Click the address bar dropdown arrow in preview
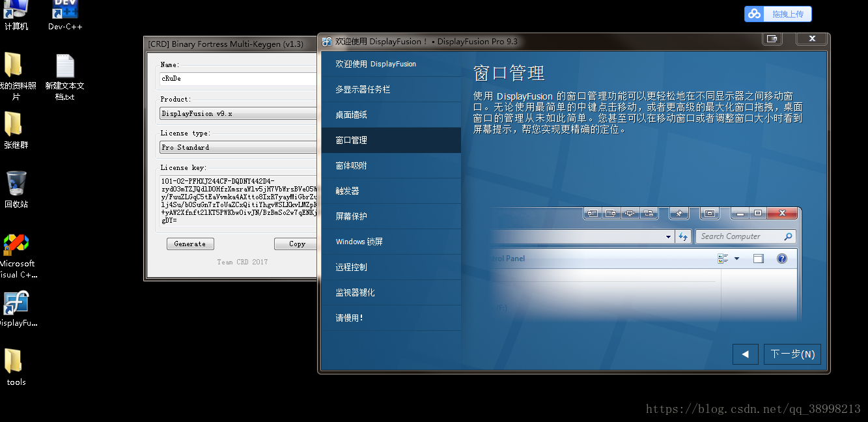This screenshot has width=868, height=422. point(668,237)
